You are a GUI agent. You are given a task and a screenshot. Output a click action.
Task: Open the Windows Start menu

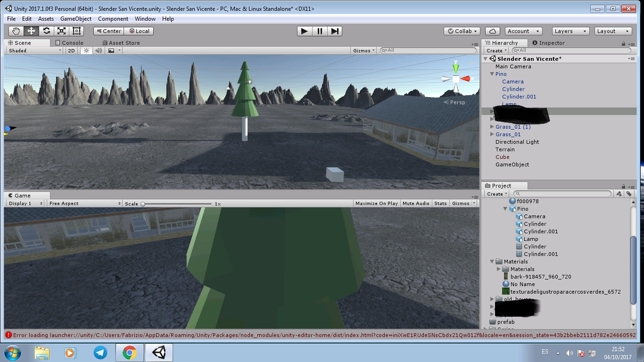[x=12, y=353]
